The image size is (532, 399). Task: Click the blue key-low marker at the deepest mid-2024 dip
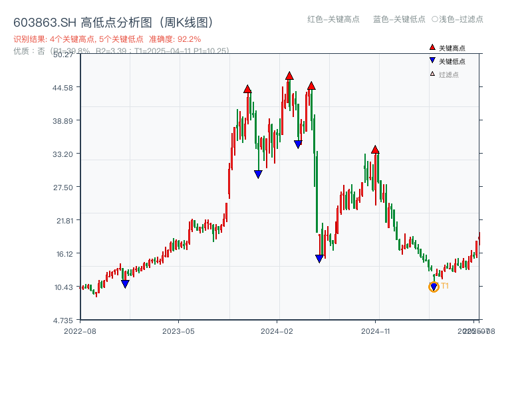coord(319,257)
